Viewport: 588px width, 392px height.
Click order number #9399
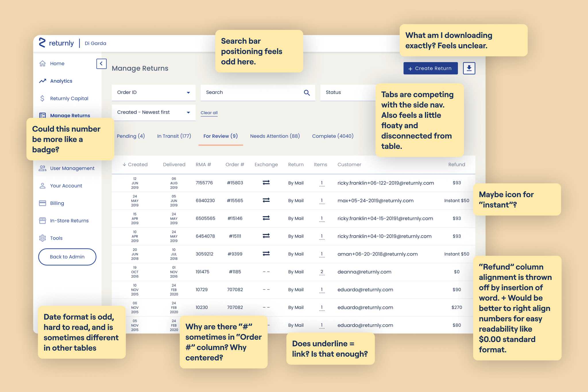click(235, 254)
